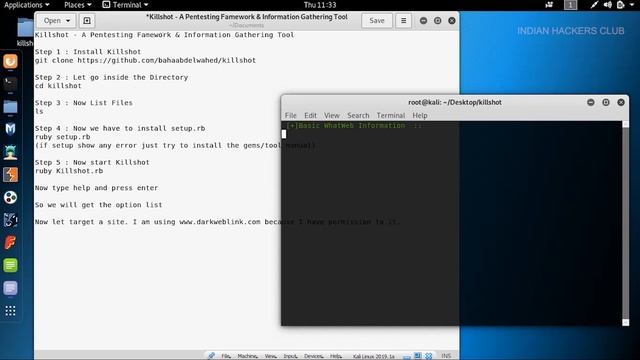The height and width of the screenshot is (360, 640).
Task: Click the 'ruby setup.rb' line
Action: (62, 137)
